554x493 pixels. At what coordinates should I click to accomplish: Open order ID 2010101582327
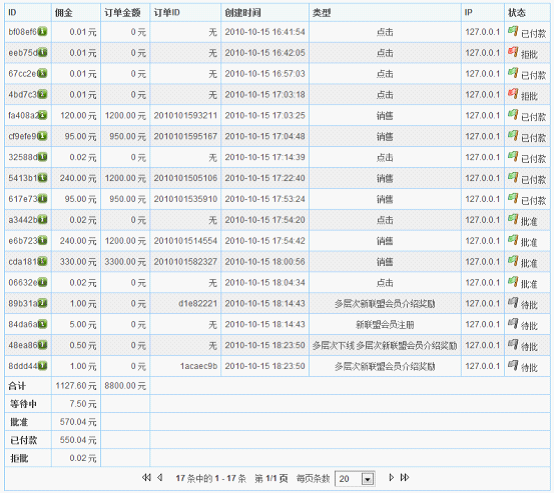[x=185, y=262]
